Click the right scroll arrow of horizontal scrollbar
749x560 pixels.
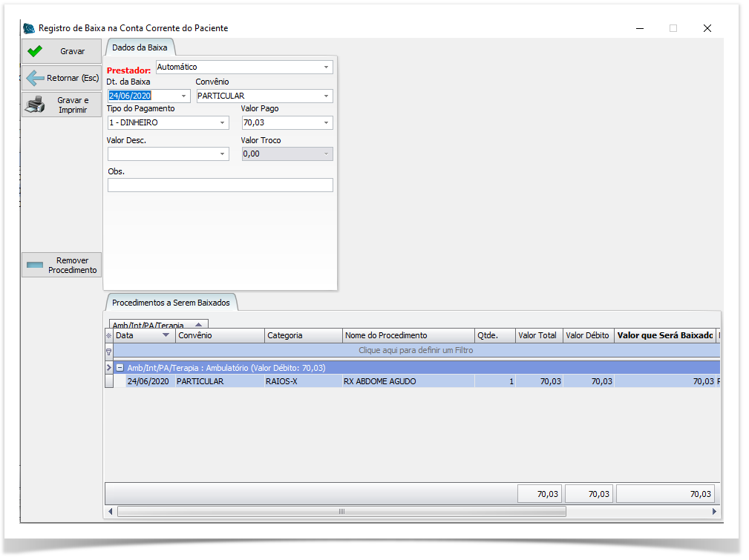click(x=714, y=512)
